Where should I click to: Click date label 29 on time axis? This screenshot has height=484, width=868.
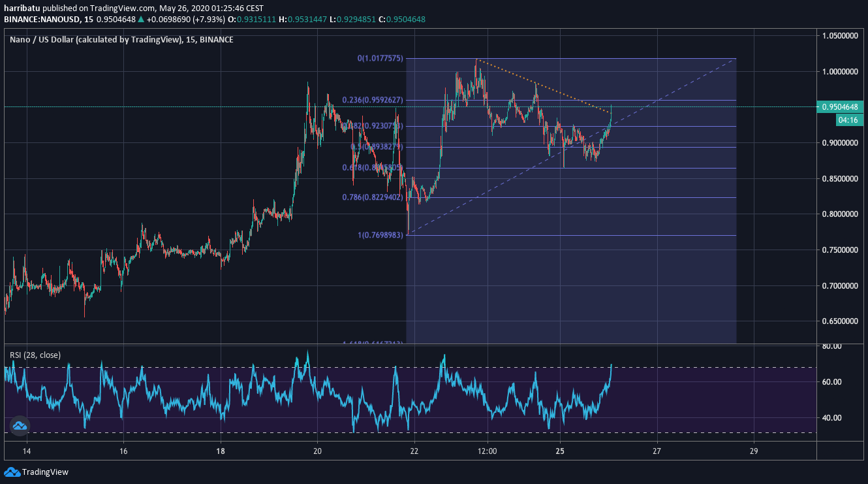pyautogui.click(x=754, y=451)
